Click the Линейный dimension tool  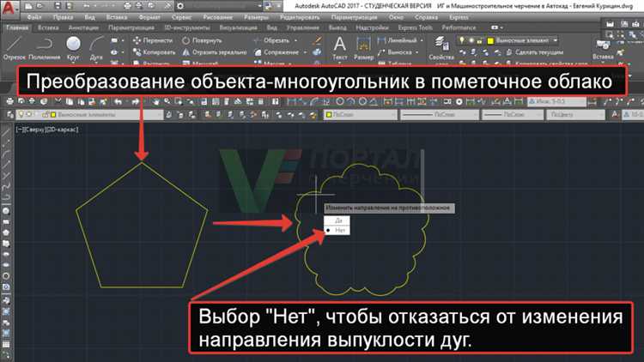tap(398, 40)
